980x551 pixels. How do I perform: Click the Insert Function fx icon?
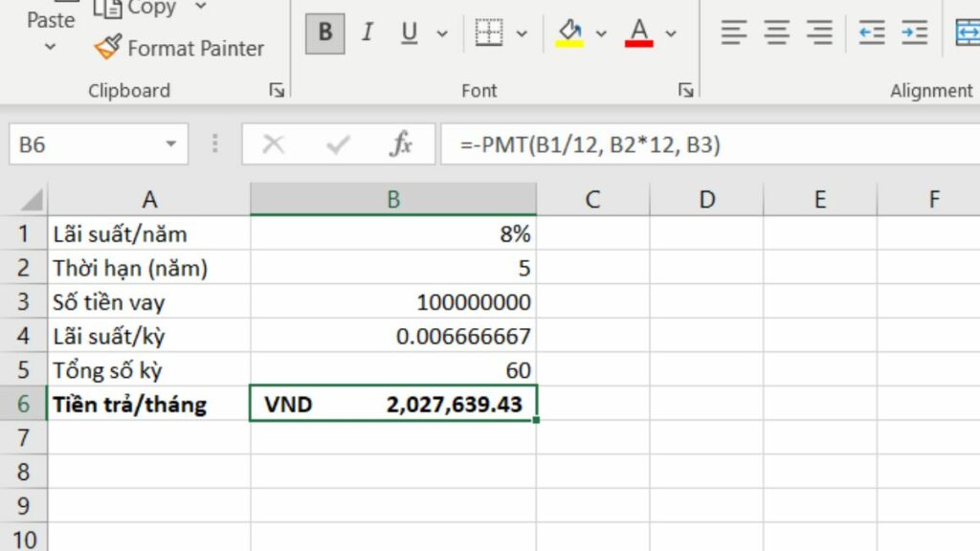(402, 143)
